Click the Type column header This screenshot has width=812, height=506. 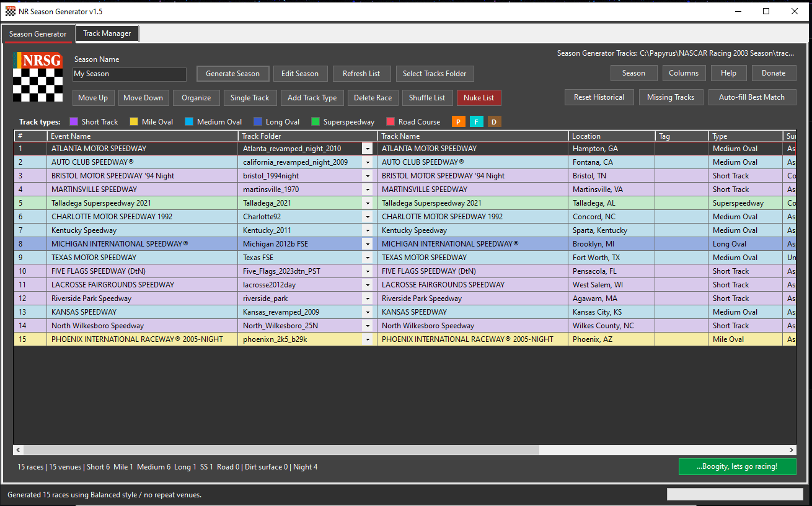[746, 136]
